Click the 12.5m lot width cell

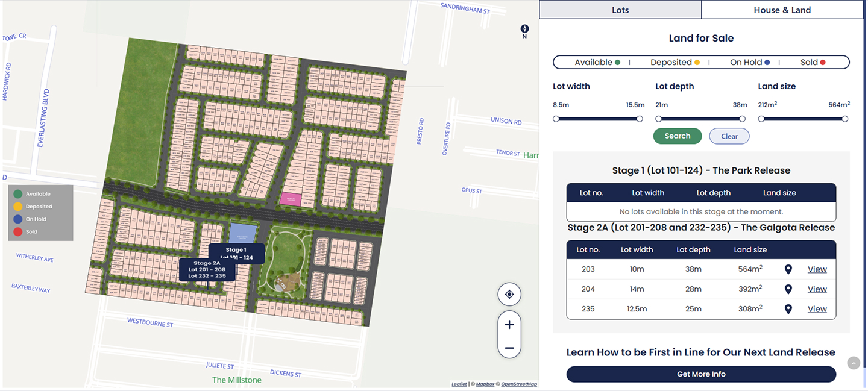[x=637, y=309]
